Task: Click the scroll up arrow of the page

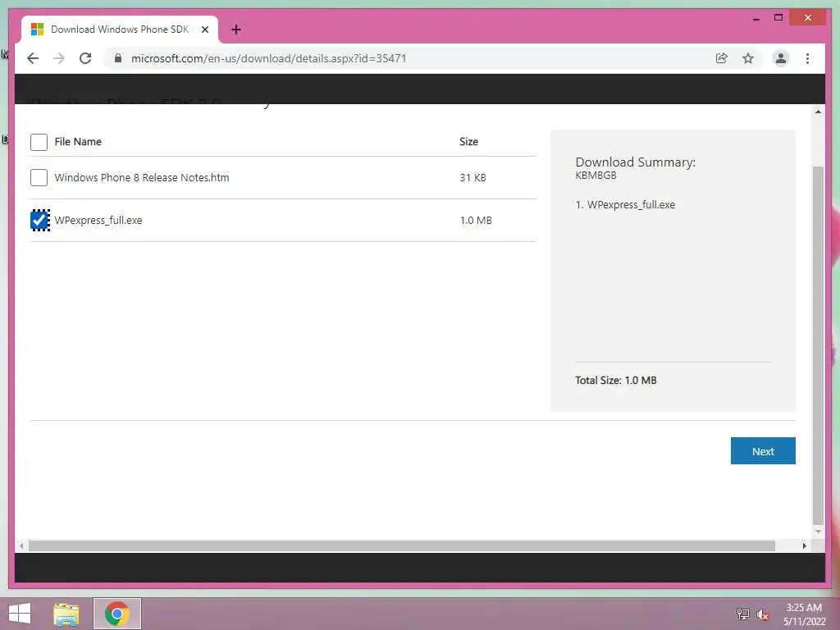Action: coord(818,112)
